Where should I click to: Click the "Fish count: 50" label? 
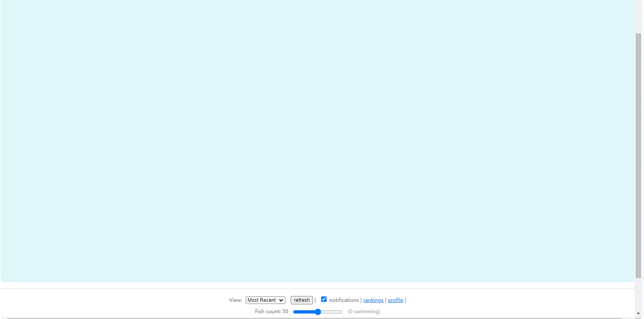[x=272, y=312]
